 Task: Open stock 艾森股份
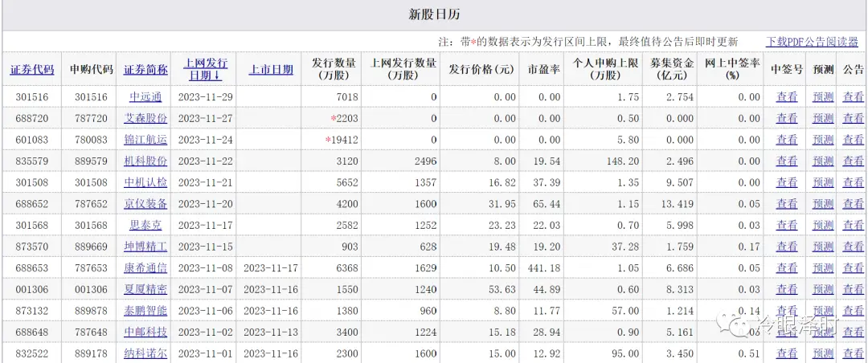pyautogui.click(x=145, y=118)
